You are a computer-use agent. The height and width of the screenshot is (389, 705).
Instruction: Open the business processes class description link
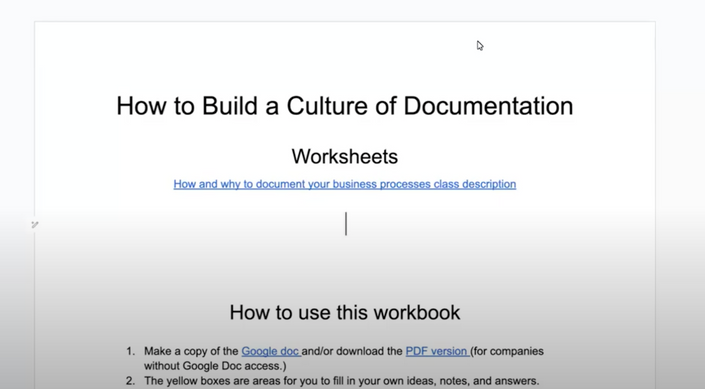[344, 184]
